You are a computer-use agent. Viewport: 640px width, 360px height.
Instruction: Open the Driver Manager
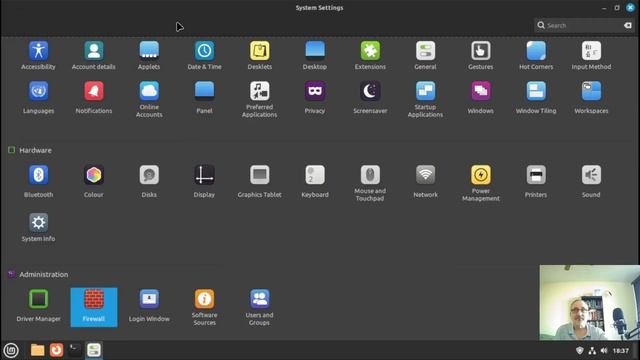click(x=38, y=306)
